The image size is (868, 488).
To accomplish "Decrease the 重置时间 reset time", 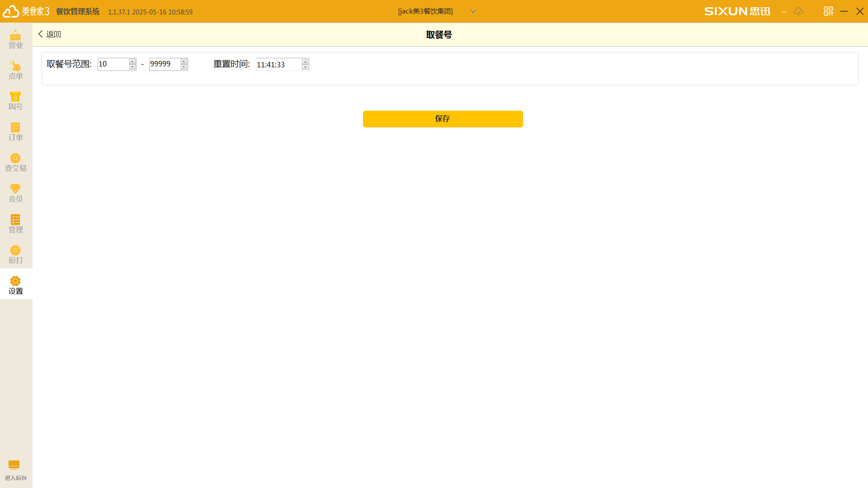I will point(306,67).
